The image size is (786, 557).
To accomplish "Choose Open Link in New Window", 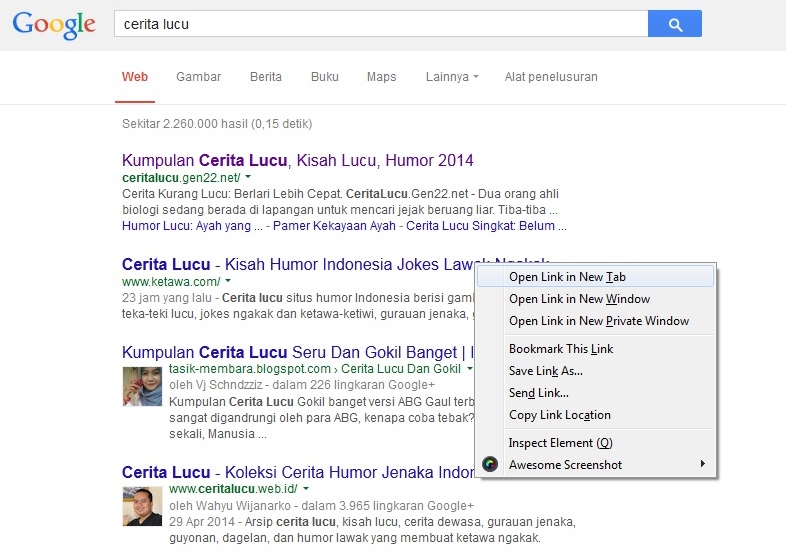I will click(x=595, y=299).
